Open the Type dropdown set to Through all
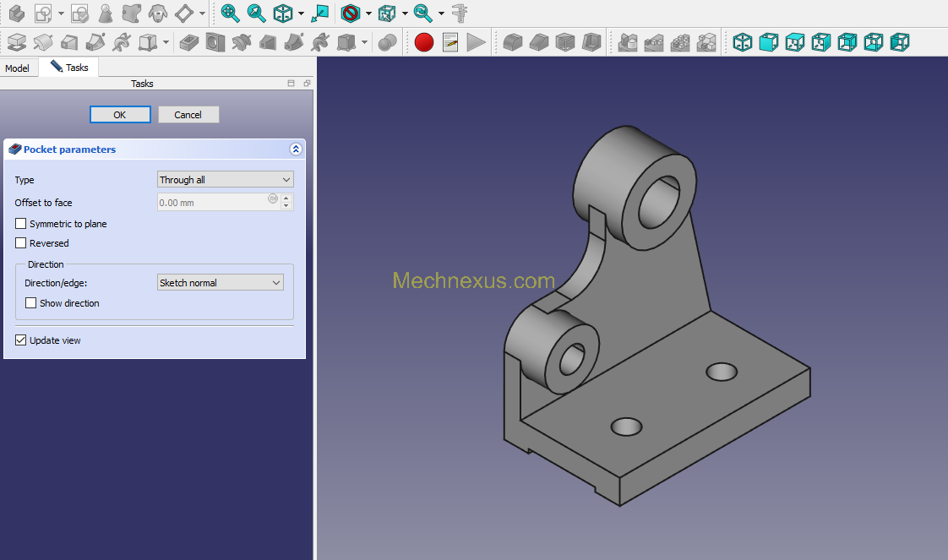Image resolution: width=948 pixels, height=560 pixels. (x=225, y=179)
